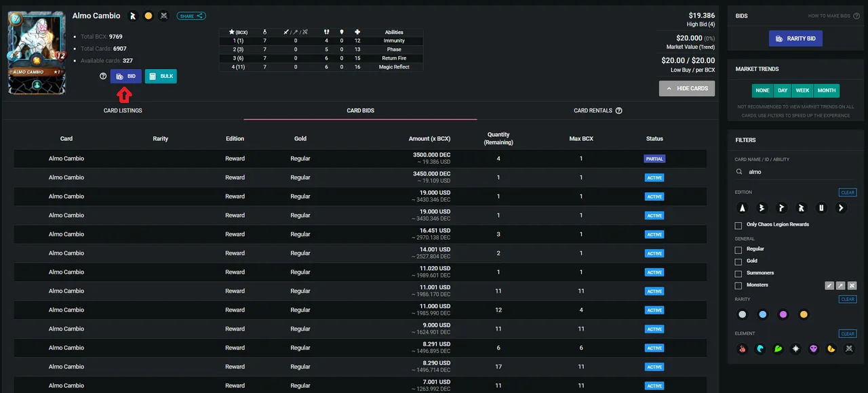Clear the Rarity filter
This screenshot has height=393, width=868.
pyautogui.click(x=848, y=299)
